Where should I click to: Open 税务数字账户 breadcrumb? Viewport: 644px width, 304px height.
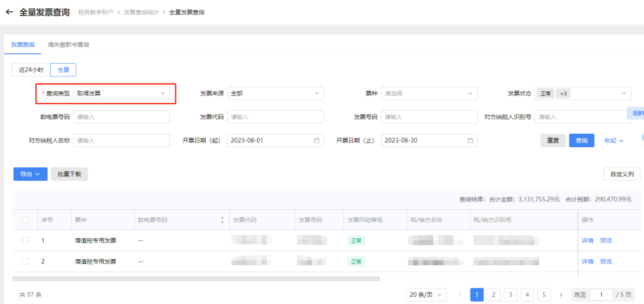pos(95,13)
